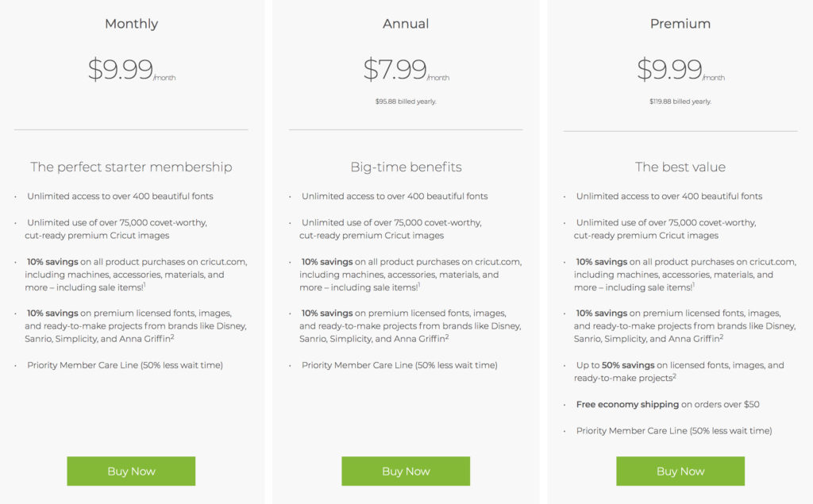This screenshot has height=504, width=813.
Task: Click Priority Member Care Line under Annual
Action: (x=399, y=365)
